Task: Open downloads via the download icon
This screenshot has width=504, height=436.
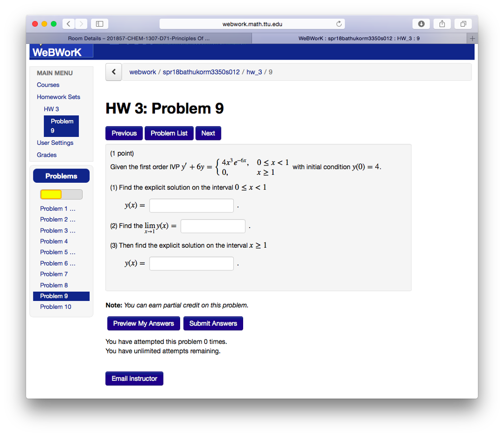Action: click(x=421, y=23)
